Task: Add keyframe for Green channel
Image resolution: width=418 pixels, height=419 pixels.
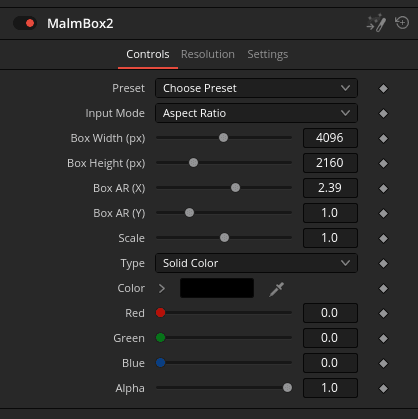Action: [383, 338]
